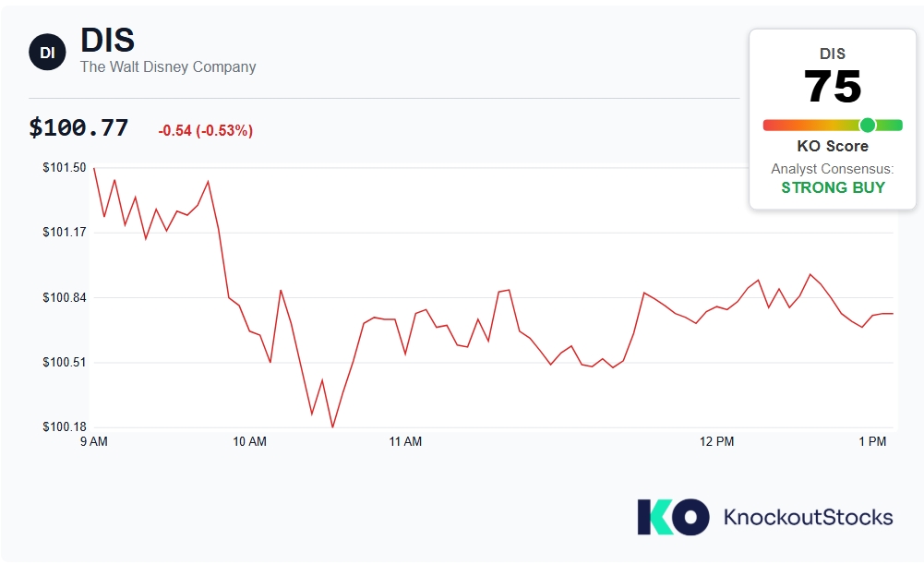Image resolution: width=924 pixels, height=564 pixels.
Task: Click the 10 AM time axis label
Action: [249, 441]
